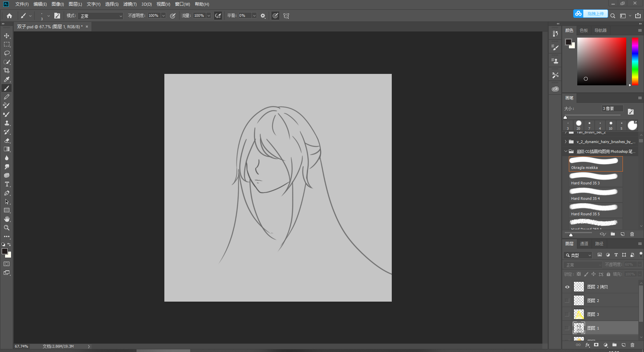Toggle pressure for opacity button
The height and width of the screenshot is (352, 644).
coord(173,16)
